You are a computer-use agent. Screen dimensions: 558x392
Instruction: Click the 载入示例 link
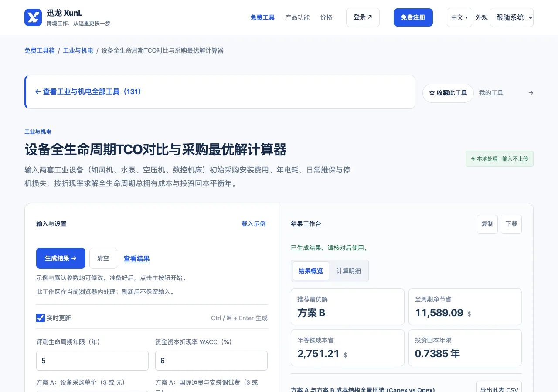click(x=254, y=224)
